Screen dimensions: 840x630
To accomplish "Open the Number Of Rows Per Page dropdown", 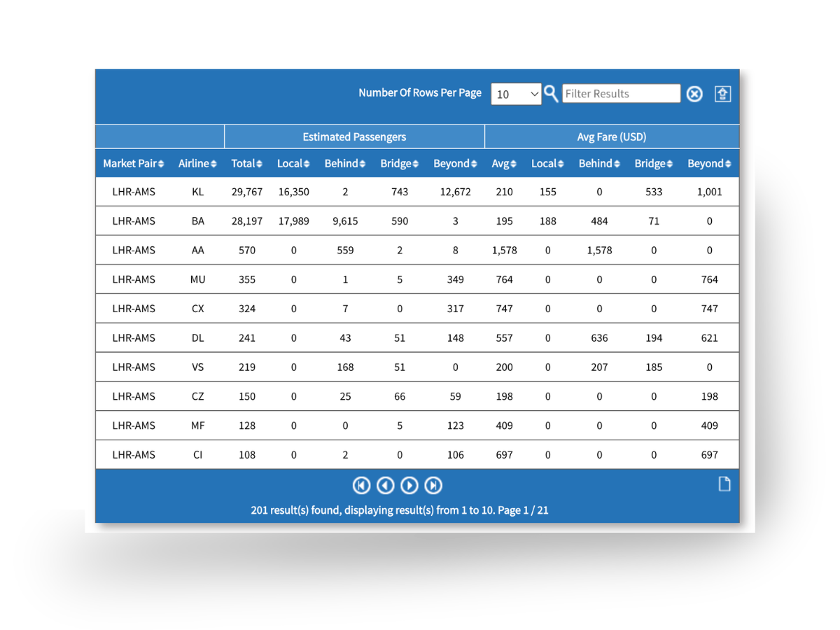I will click(516, 94).
